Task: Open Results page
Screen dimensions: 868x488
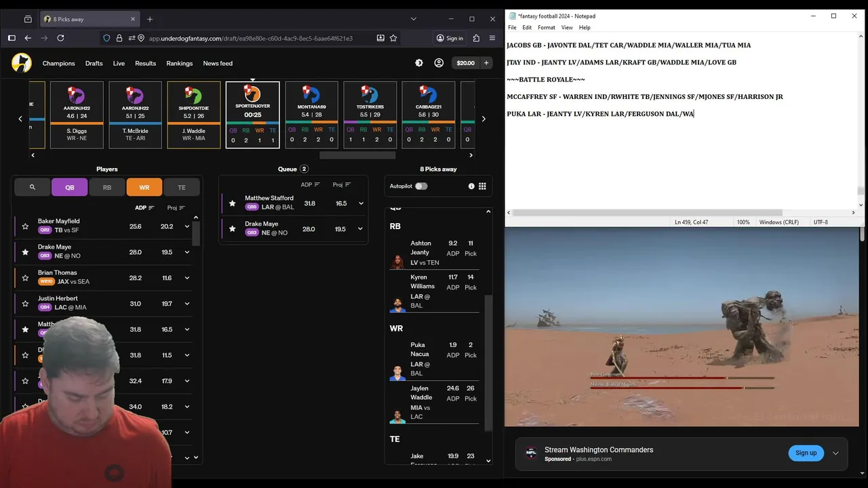Action: [146, 63]
